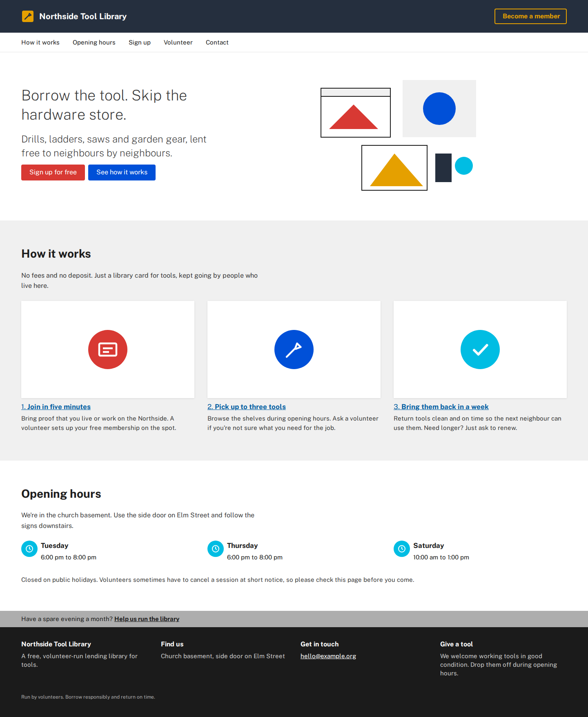588x717 pixels.
Task: Click the clock icon beside Tuesday
Action: (29, 549)
